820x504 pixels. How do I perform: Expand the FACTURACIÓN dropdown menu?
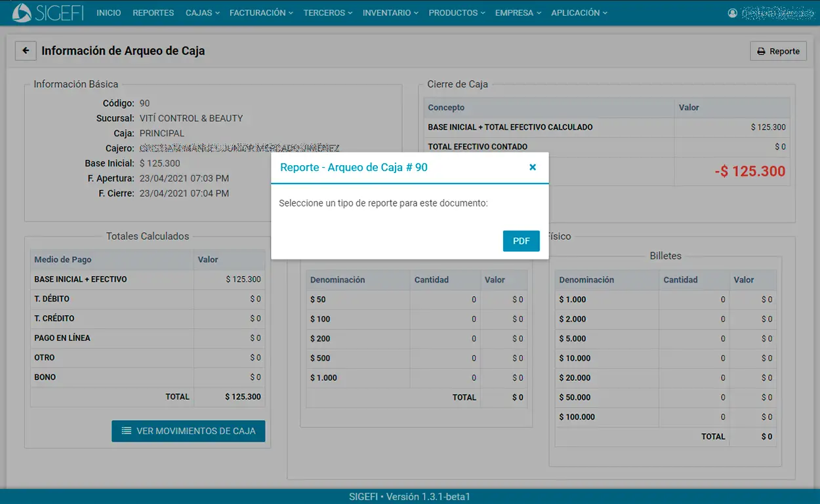[260, 13]
